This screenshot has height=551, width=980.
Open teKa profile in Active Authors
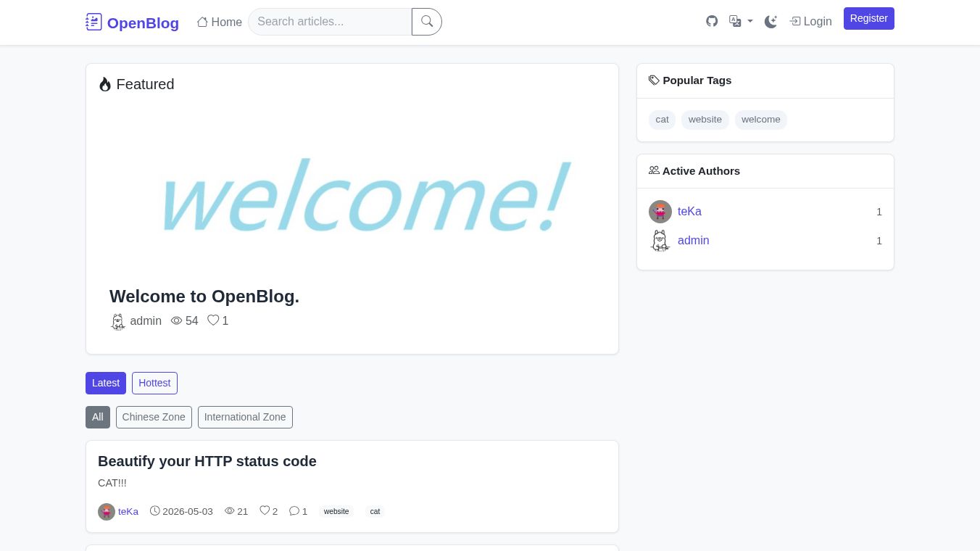tap(689, 212)
